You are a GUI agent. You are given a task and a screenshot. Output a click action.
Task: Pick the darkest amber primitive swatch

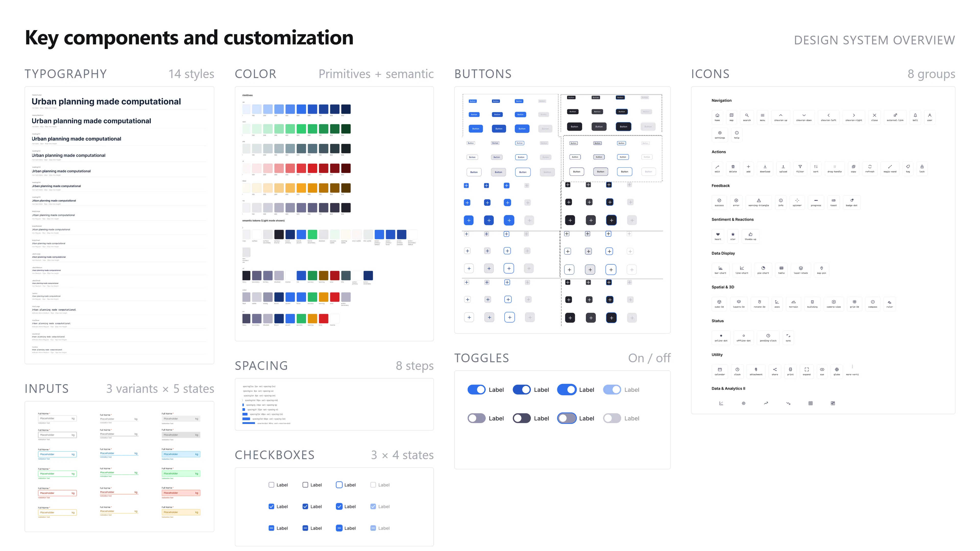coord(346,188)
